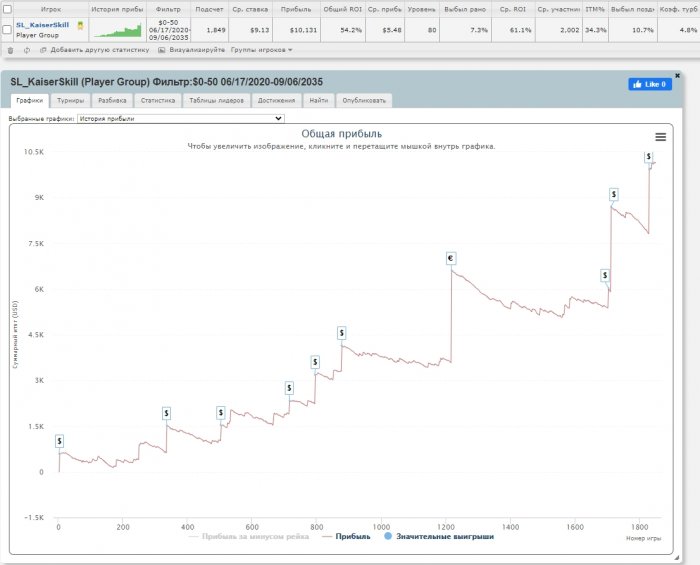Switch to the Турниры tab
This screenshot has width=700, height=565.
coord(71,100)
